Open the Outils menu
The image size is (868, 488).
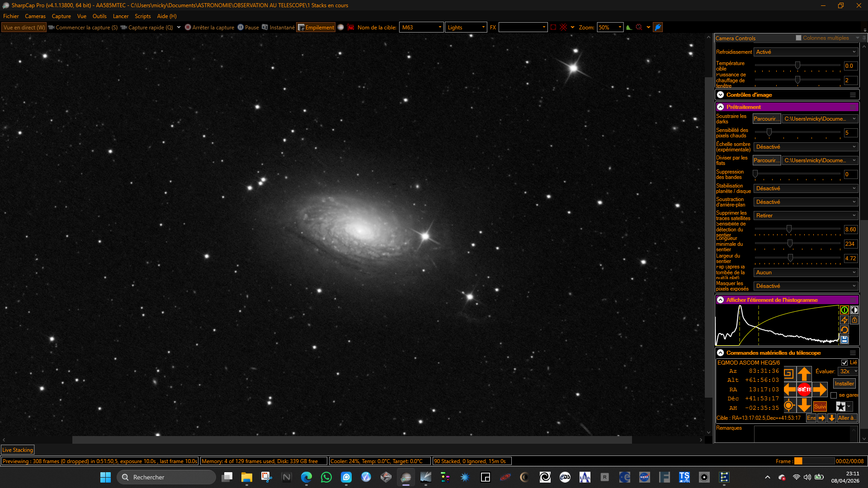click(x=99, y=16)
